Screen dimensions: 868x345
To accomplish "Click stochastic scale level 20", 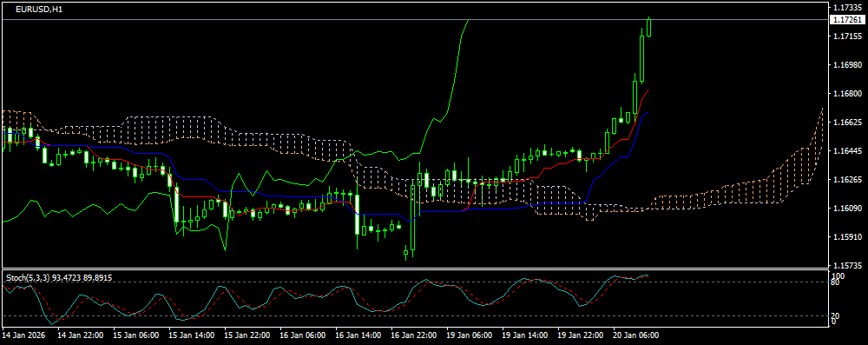I will (836, 315).
